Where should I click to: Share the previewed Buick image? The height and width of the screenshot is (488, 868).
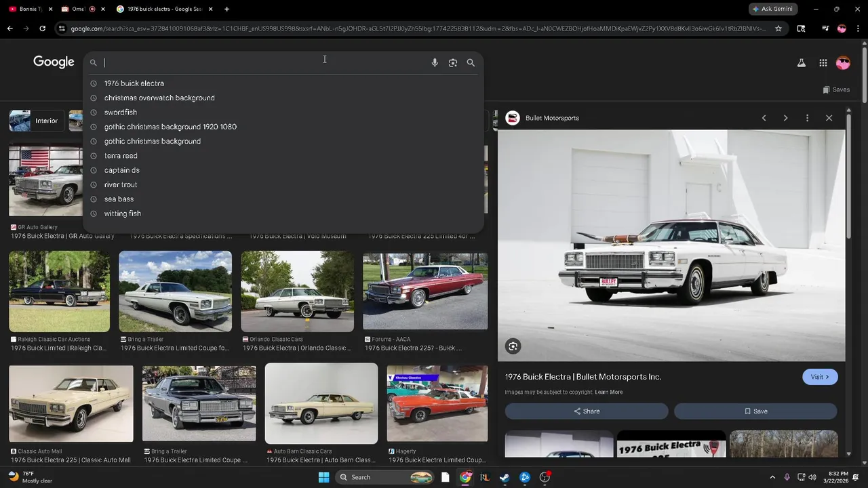(587, 411)
